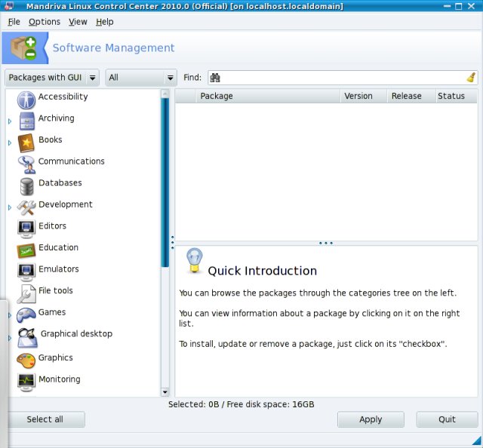Open the Help menu
The height and width of the screenshot is (448, 483).
(x=105, y=22)
